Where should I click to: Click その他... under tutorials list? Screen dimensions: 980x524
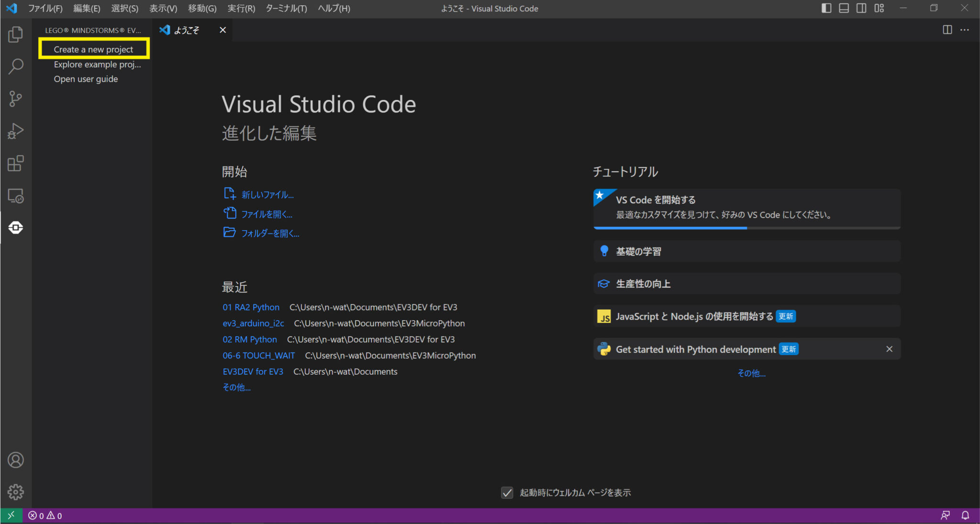[x=751, y=373]
